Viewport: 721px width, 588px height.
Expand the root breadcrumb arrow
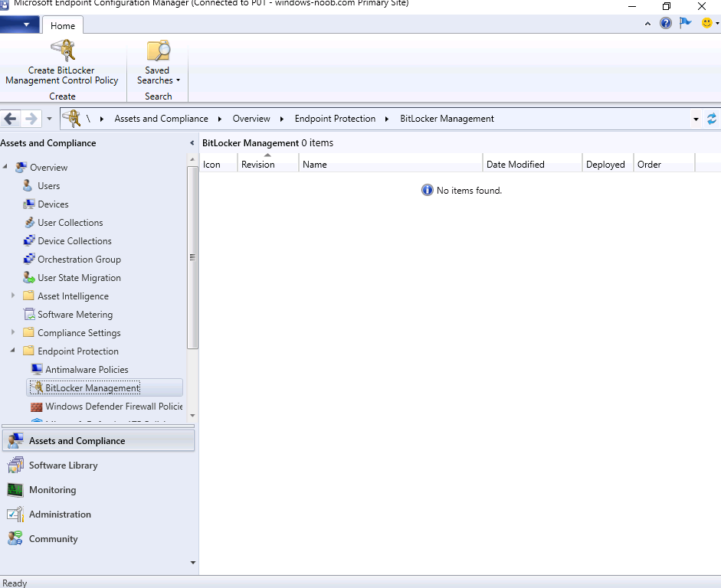coord(102,119)
